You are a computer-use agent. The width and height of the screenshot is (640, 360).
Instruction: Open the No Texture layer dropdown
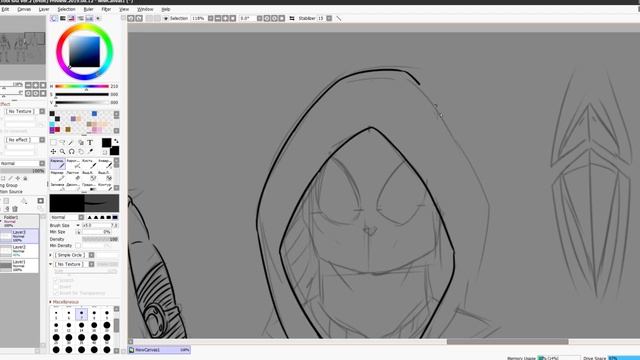click(x=42, y=111)
